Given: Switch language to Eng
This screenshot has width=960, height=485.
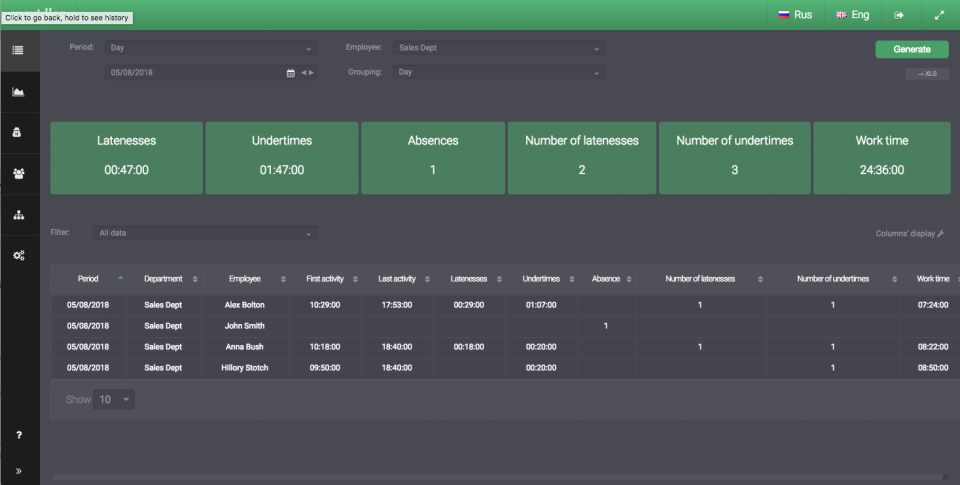Looking at the screenshot, I should click(x=853, y=15).
